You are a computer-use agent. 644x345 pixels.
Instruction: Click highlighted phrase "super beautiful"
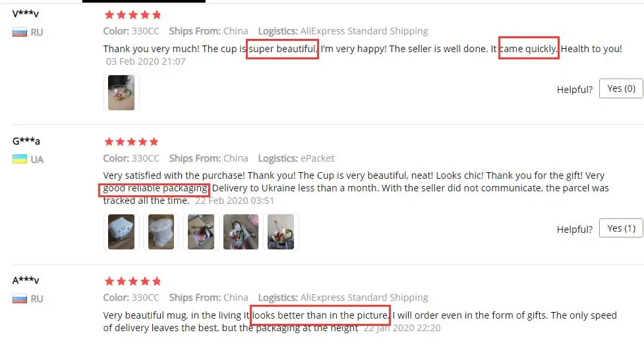point(283,49)
